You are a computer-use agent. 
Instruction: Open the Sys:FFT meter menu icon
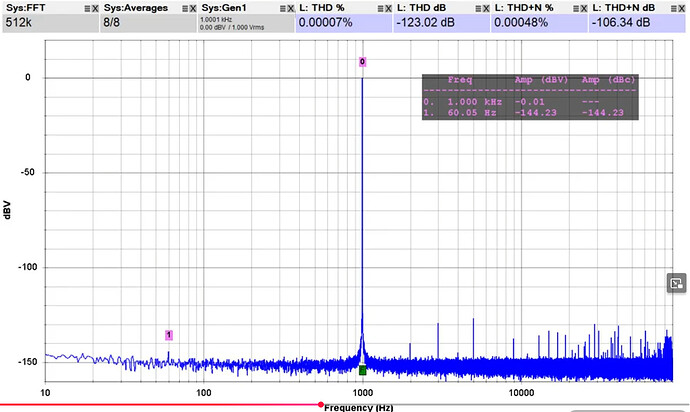click(x=87, y=8)
